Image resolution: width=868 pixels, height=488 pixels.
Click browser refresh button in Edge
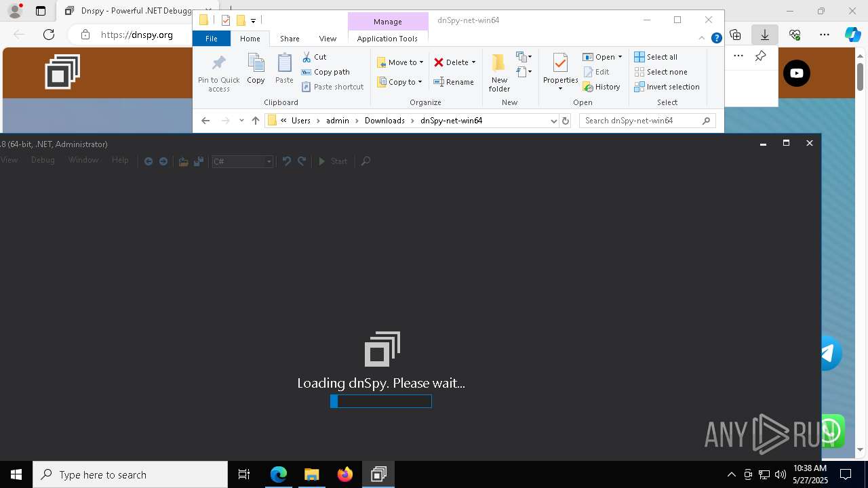[x=49, y=35]
